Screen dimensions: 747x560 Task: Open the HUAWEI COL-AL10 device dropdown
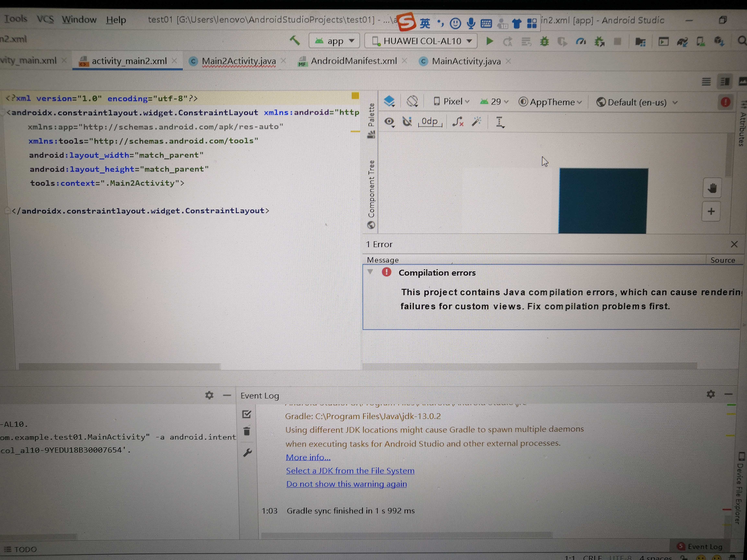[421, 41]
